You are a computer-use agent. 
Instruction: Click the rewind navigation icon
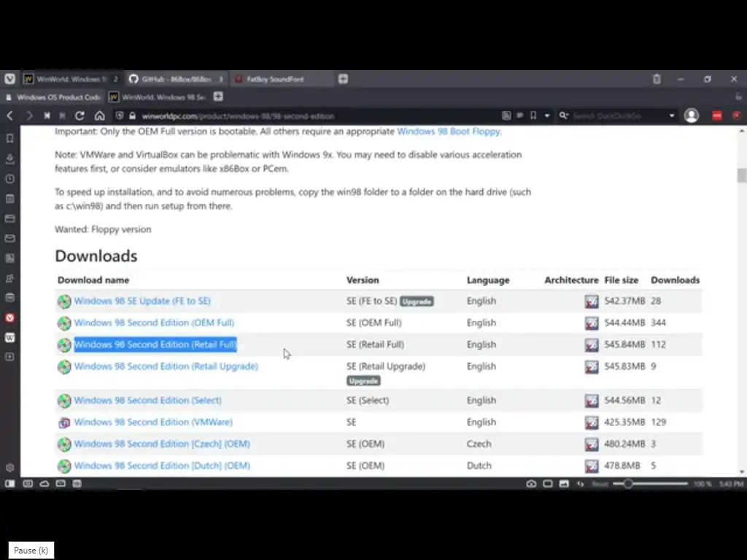point(47,116)
